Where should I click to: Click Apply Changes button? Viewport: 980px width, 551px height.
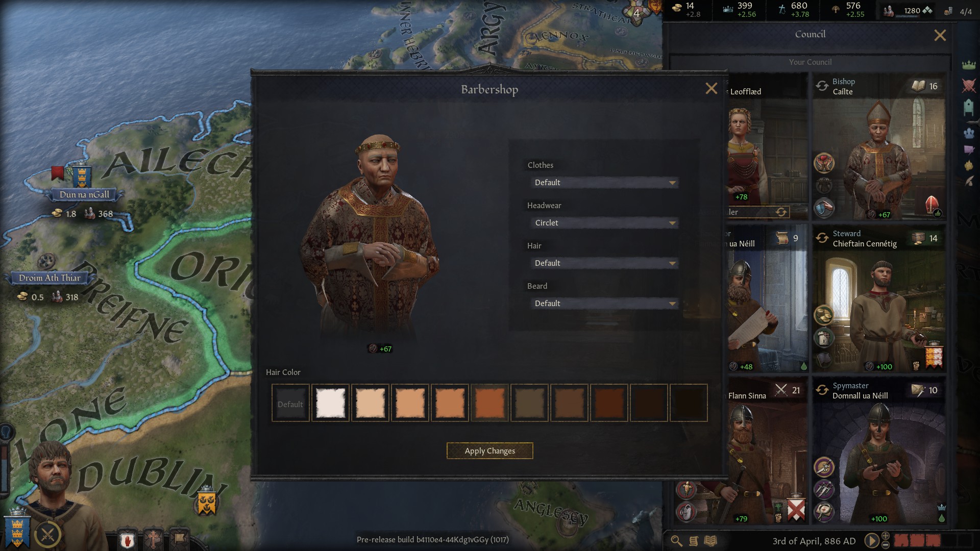tap(489, 450)
